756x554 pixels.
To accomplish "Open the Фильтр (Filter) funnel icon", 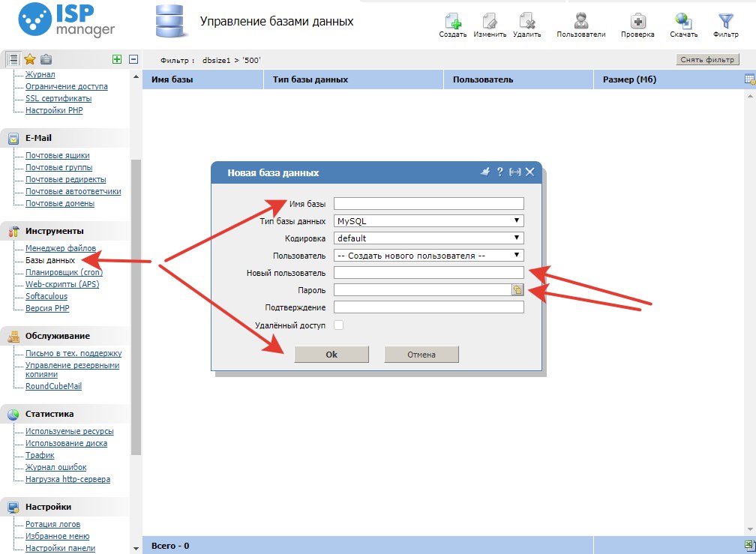I will [725, 21].
